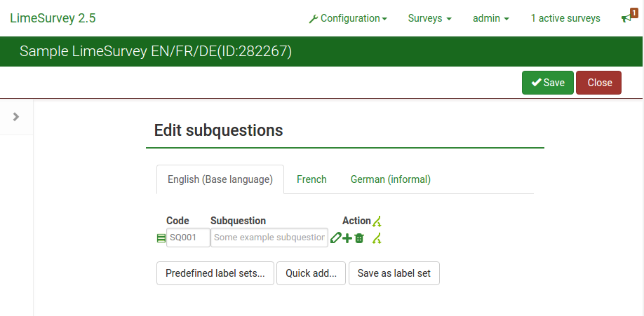Image resolution: width=644 pixels, height=316 pixels.
Task: Click the green plus insert subquestion icon
Action: click(347, 238)
